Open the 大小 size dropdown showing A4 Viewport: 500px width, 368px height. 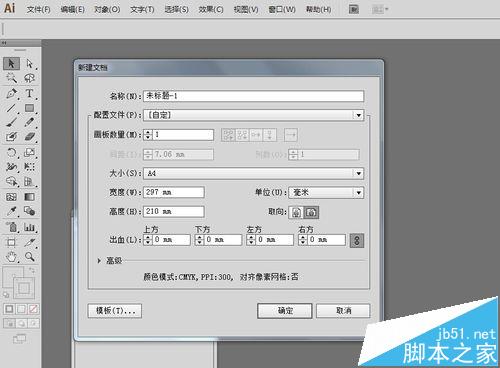pyautogui.click(x=253, y=173)
